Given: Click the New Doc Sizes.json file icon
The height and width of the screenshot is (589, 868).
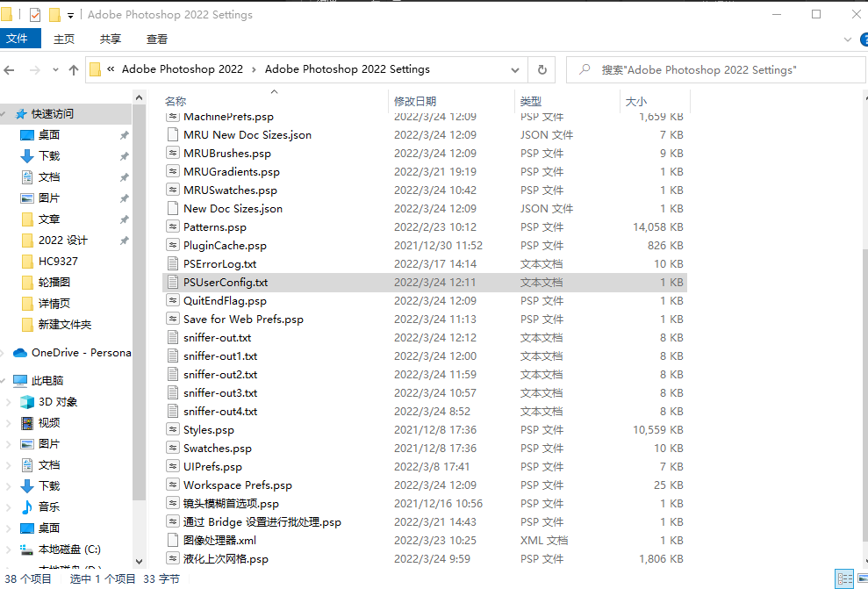Looking at the screenshot, I should pos(173,208).
